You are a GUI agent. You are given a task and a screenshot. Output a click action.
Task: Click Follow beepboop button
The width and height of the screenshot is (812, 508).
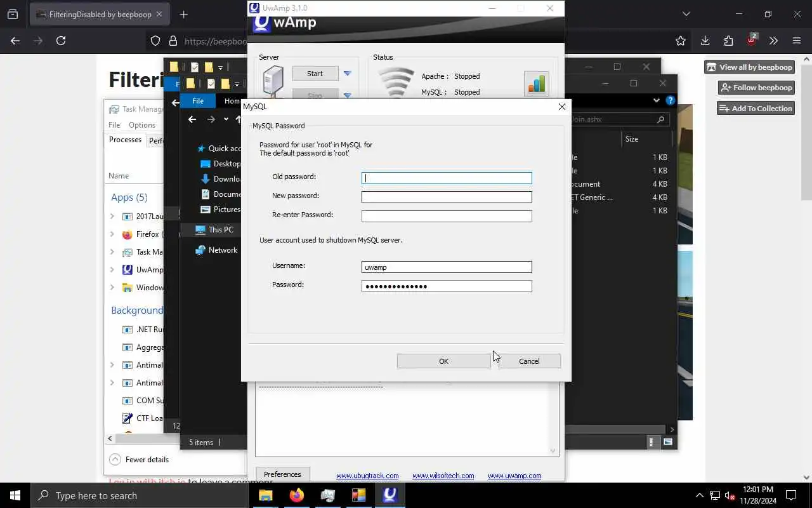[x=756, y=88]
